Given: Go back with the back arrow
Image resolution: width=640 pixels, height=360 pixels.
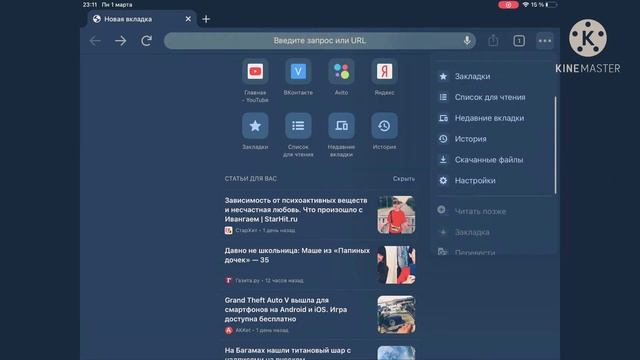Looking at the screenshot, I should [x=95, y=41].
